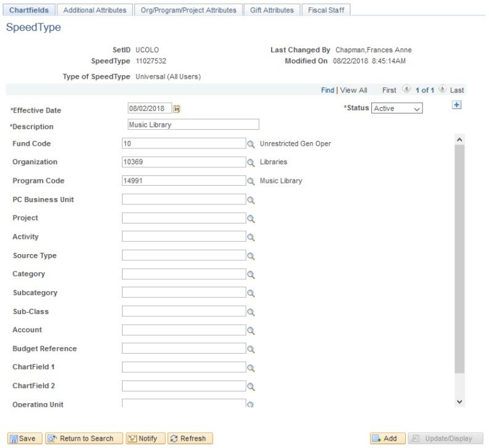Screen dimensions: 489x448
Task: Click the Find link
Action: click(328, 90)
